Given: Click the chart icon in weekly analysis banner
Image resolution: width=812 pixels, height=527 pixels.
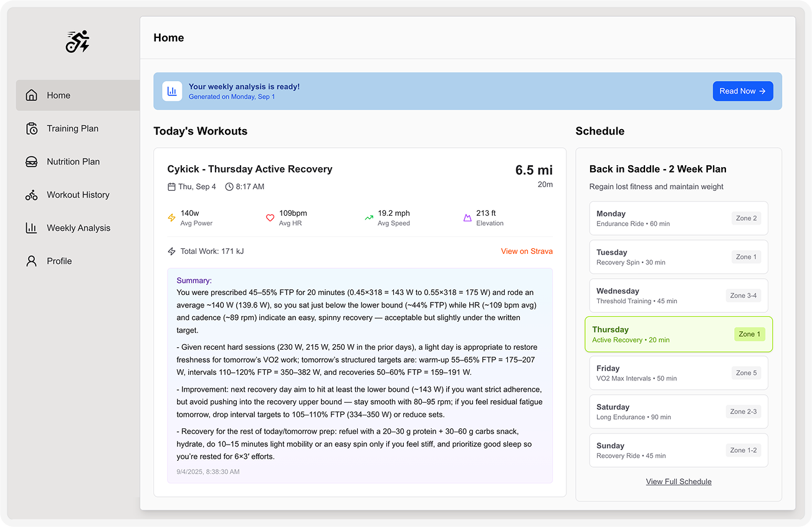Looking at the screenshot, I should tap(173, 91).
